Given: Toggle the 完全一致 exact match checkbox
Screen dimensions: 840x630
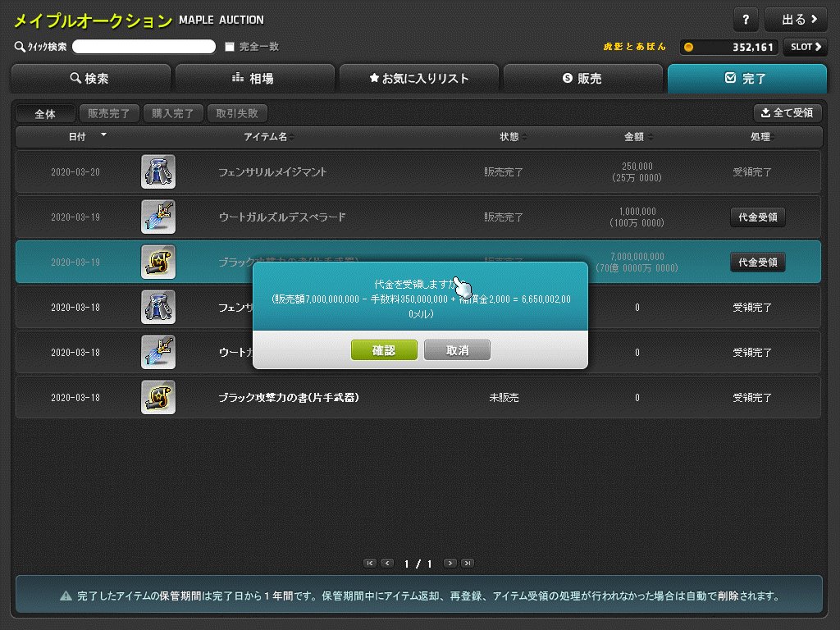Looking at the screenshot, I should pos(230,47).
